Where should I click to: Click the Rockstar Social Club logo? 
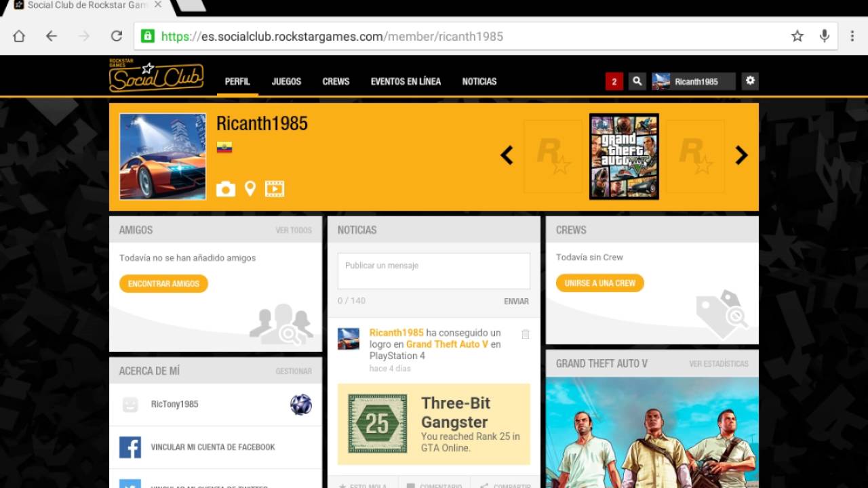click(155, 76)
